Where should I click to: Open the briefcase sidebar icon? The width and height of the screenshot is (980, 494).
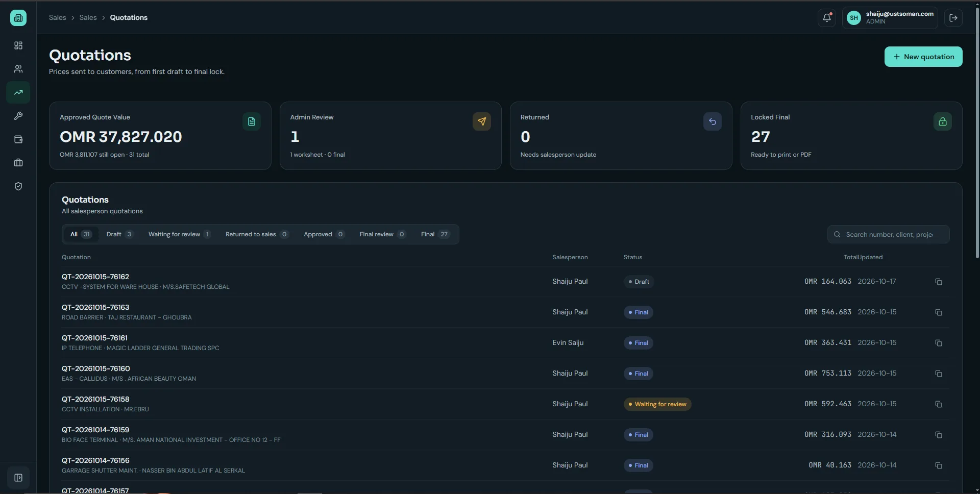[x=18, y=163]
